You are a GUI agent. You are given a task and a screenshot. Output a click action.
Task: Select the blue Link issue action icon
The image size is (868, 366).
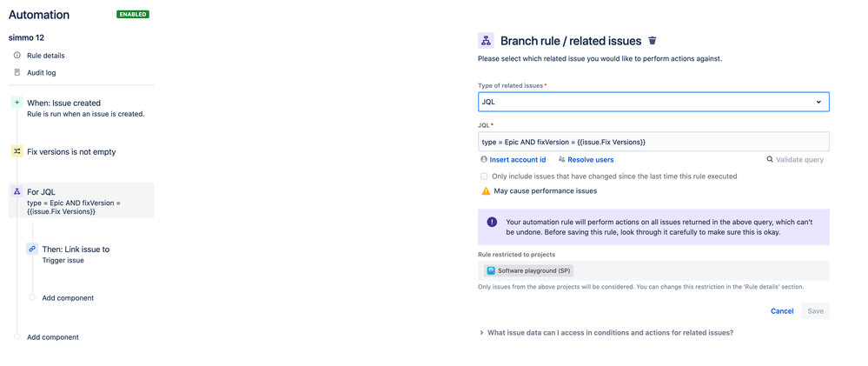(32, 250)
